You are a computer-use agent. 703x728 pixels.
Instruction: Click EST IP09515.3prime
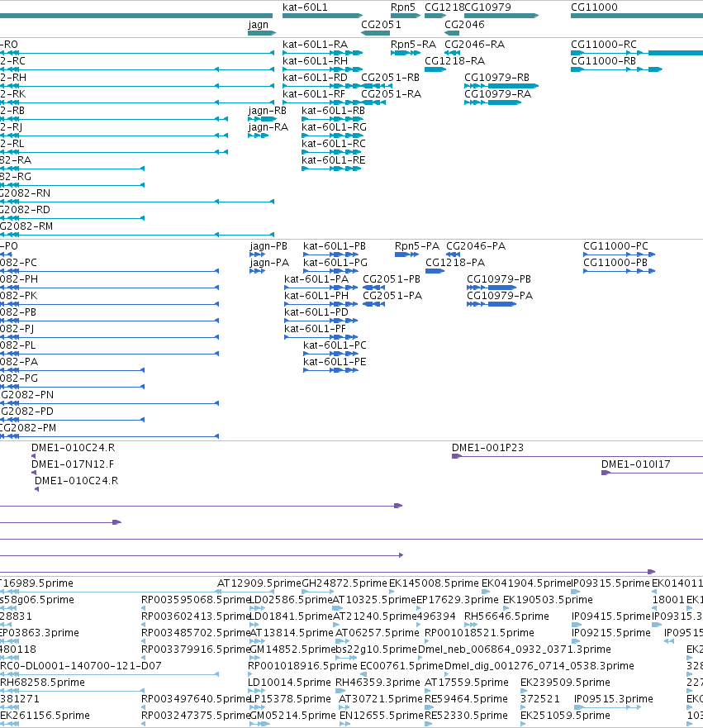[614, 699]
